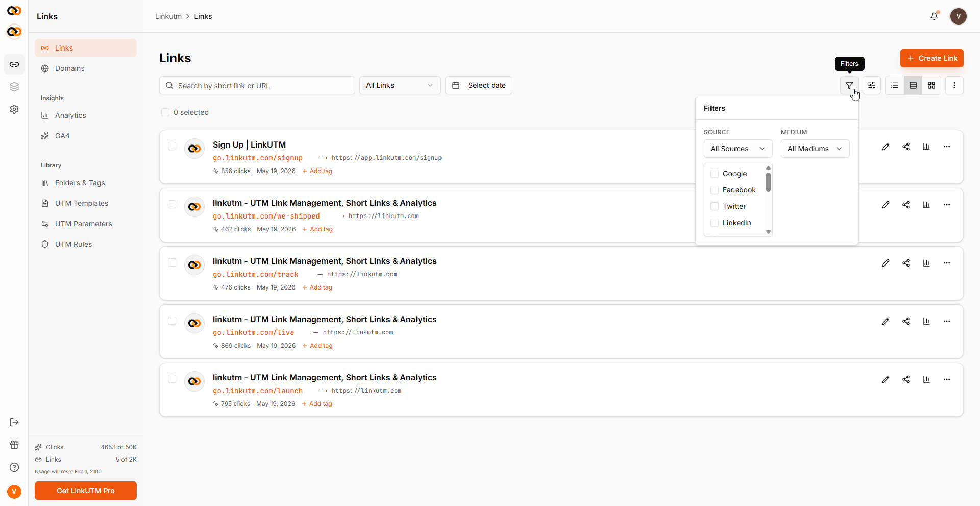The height and width of the screenshot is (506, 980).
Task: Click the layers stack icon in left rail
Action: coord(14,87)
